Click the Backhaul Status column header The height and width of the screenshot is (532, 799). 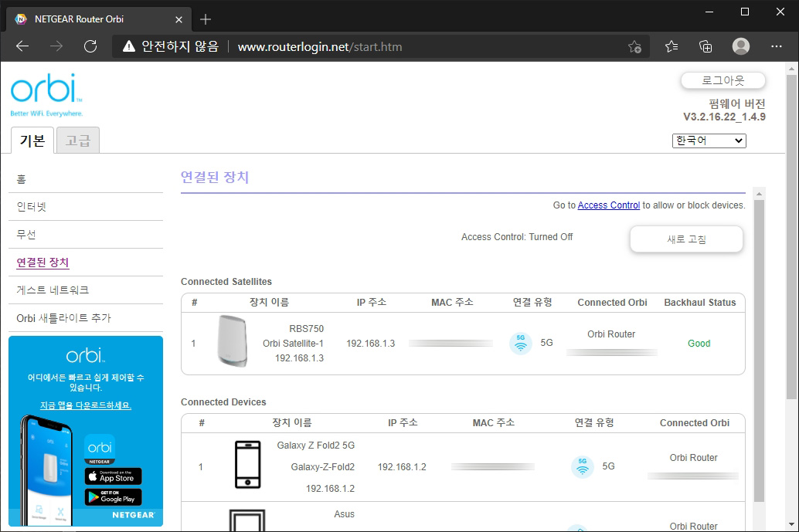[699, 303]
